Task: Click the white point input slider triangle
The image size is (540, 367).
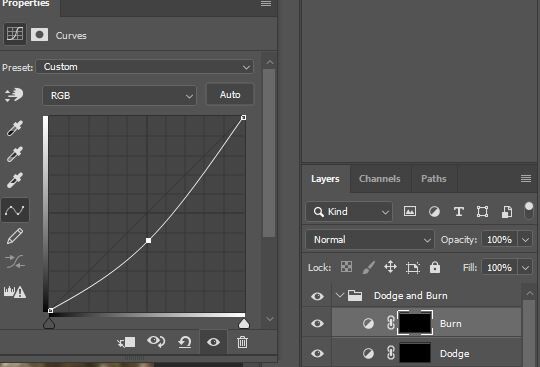Action: click(244, 323)
